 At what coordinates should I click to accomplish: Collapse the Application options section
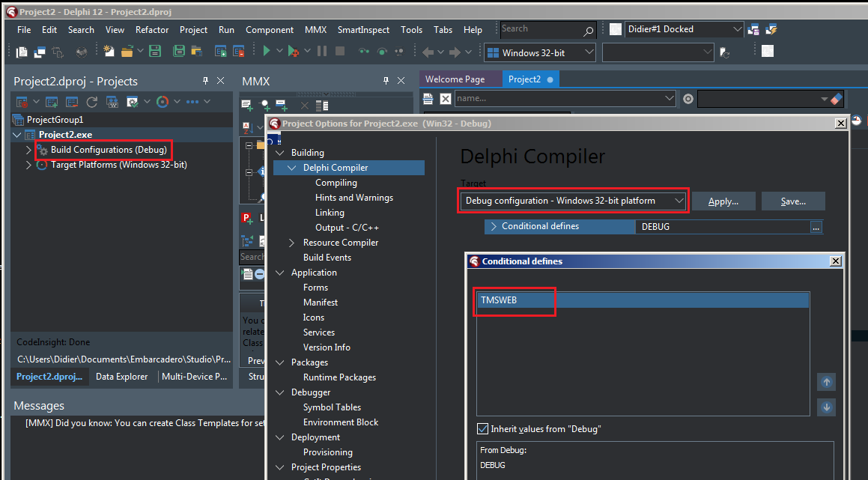coord(280,273)
